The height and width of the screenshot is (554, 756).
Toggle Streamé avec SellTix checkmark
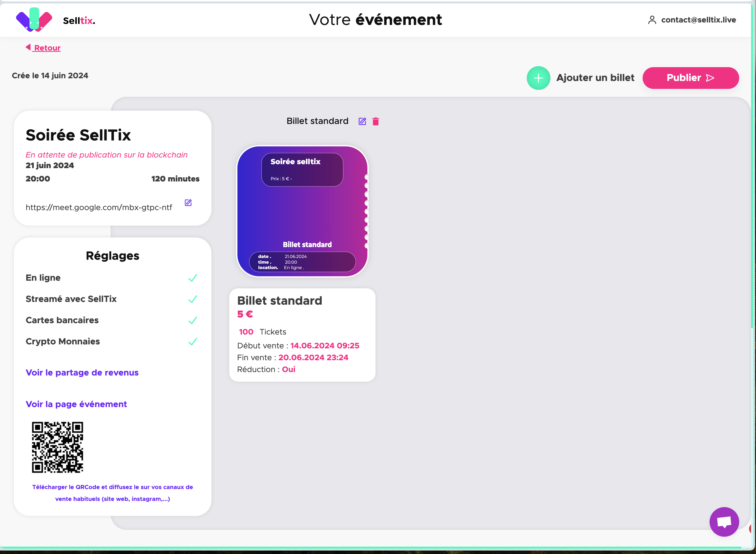[193, 299]
